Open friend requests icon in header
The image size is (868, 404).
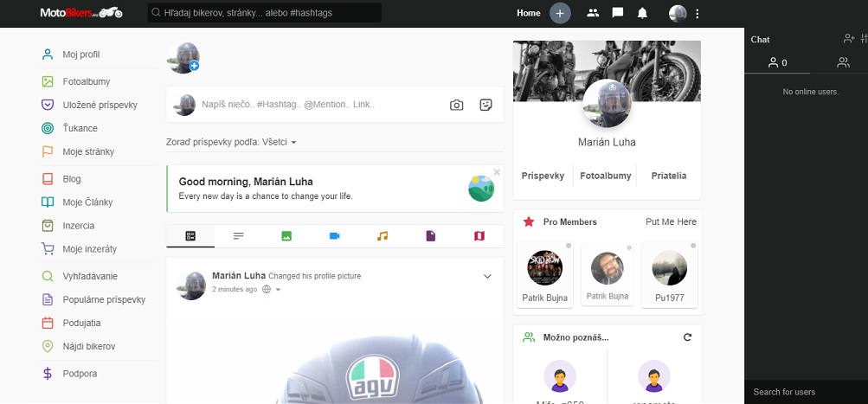(593, 13)
